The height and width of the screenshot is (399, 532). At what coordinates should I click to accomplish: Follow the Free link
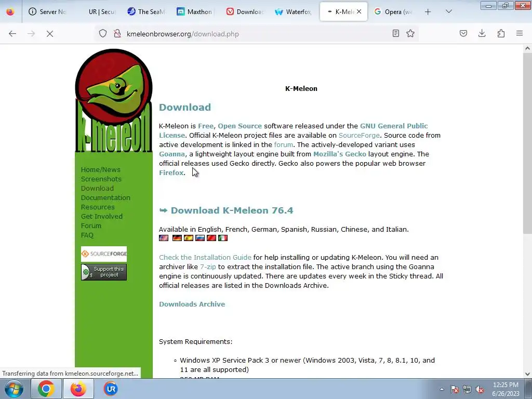206,126
